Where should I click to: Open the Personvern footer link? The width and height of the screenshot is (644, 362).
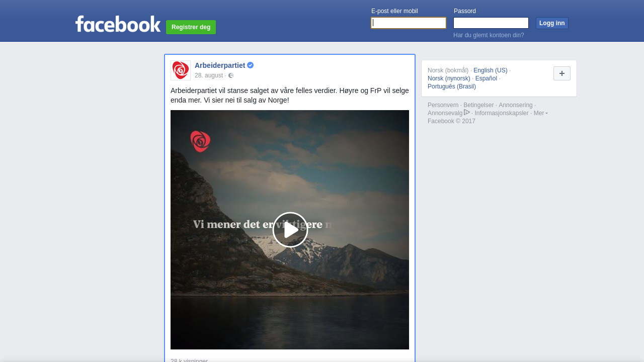[x=443, y=105]
